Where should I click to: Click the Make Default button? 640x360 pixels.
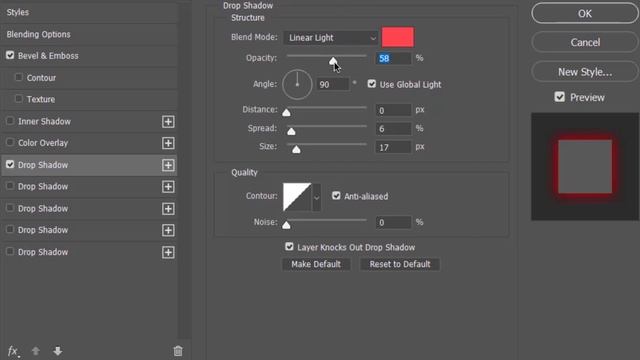[x=316, y=264]
